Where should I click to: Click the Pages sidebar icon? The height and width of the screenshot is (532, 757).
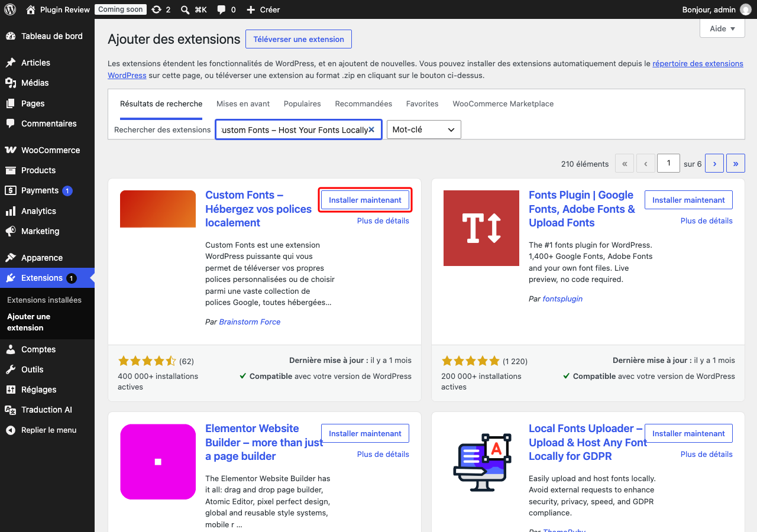(11, 103)
